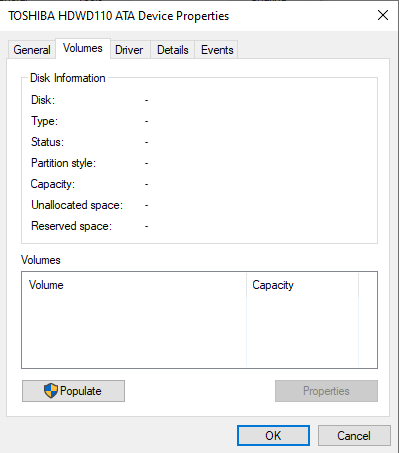Click the dialog title "TOSHIBA HDWD110 ATA Device Properties"
Image resolution: width=399 pixels, height=453 pixels.
pyautogui.click(x=119, y=16)
